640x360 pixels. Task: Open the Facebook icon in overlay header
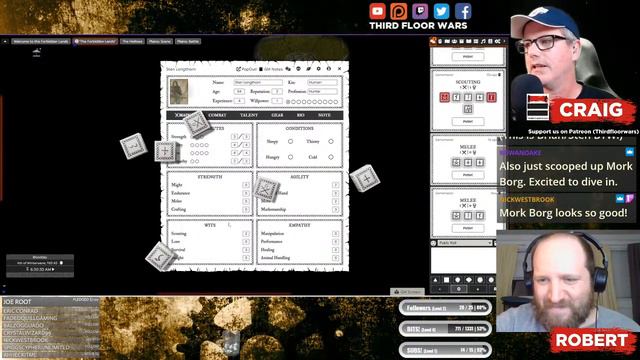463,11
